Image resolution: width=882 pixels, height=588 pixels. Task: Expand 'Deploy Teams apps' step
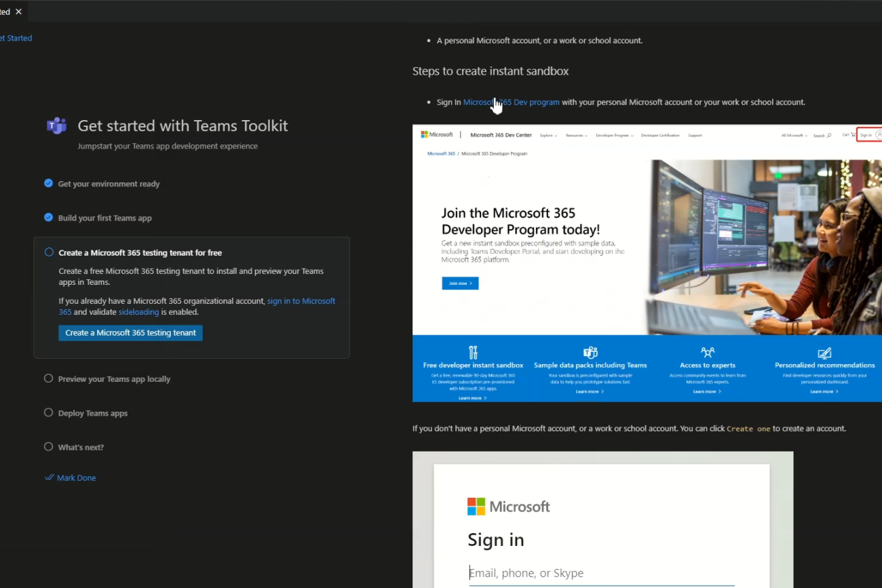coord(93,413)
